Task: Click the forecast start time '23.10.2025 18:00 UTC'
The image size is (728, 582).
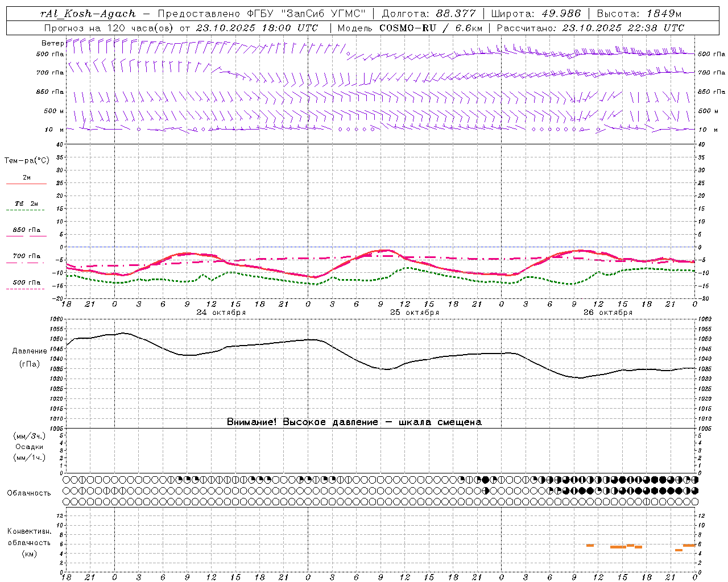Action: tap(257, 28)
